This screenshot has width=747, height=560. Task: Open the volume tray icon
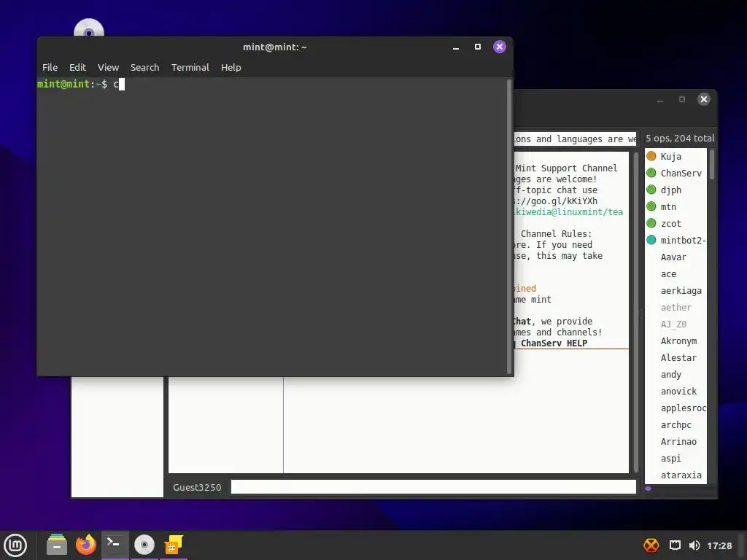pyautogui.click(x=694, y=545)
